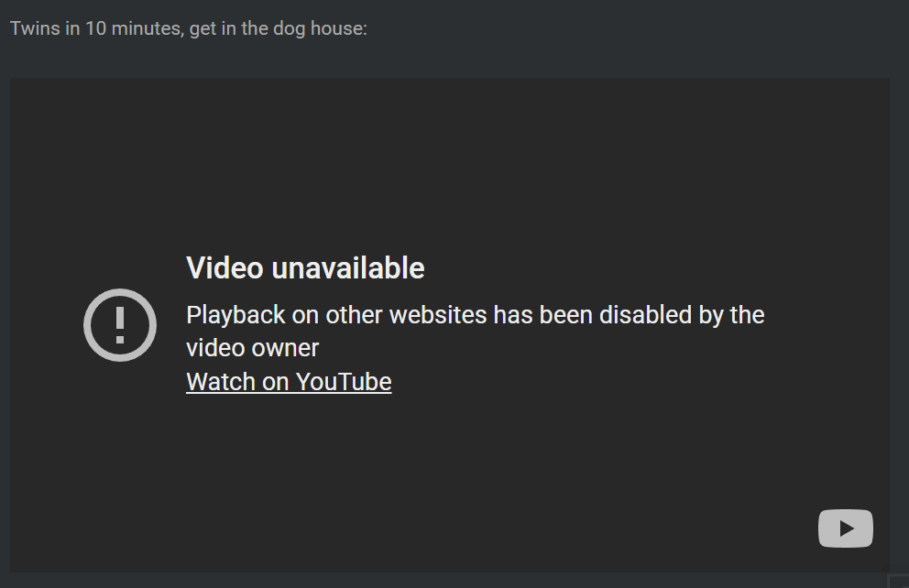Click the word websites in the error message
Screen dimensions: 909x588
(x=438, y=315)
